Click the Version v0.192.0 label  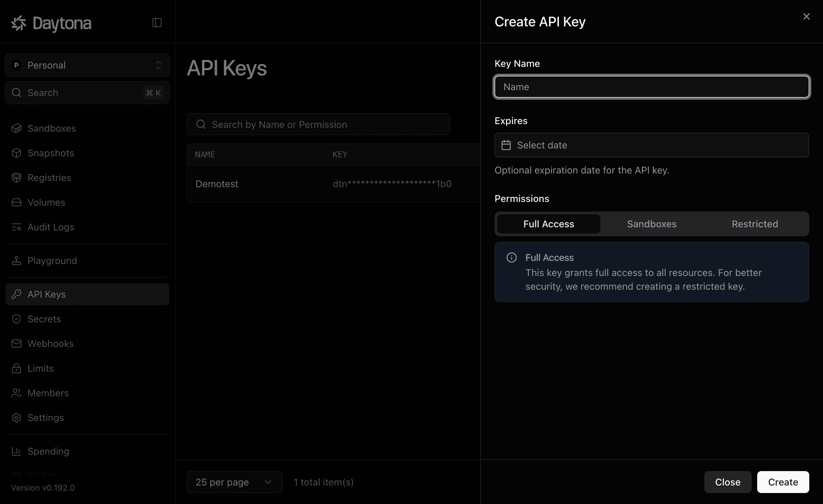(43, 488)
